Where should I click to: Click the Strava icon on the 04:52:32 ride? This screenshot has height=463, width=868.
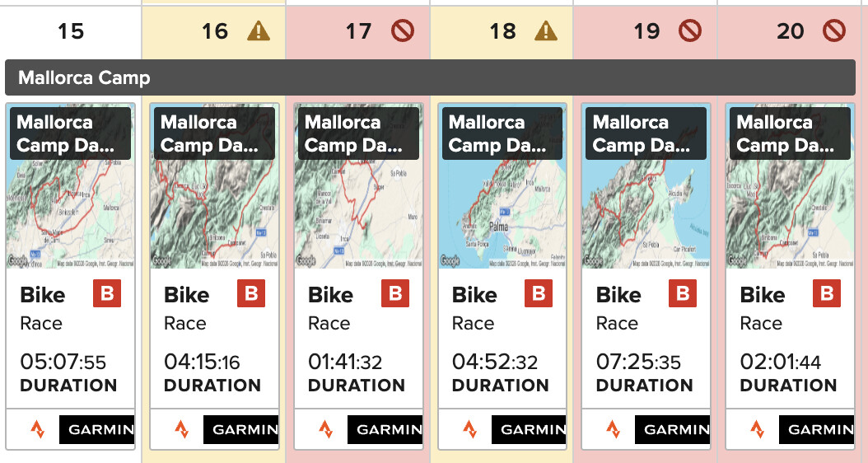click(x=469, y=429)
